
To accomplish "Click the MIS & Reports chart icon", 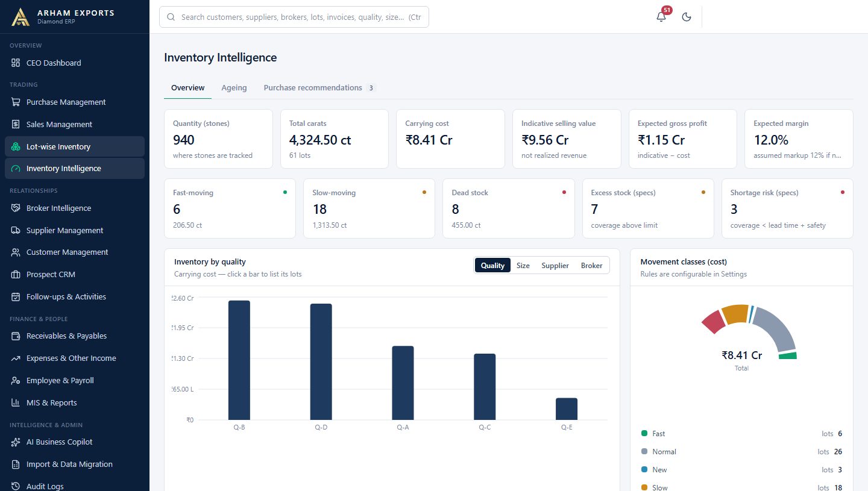I will 16,402.
